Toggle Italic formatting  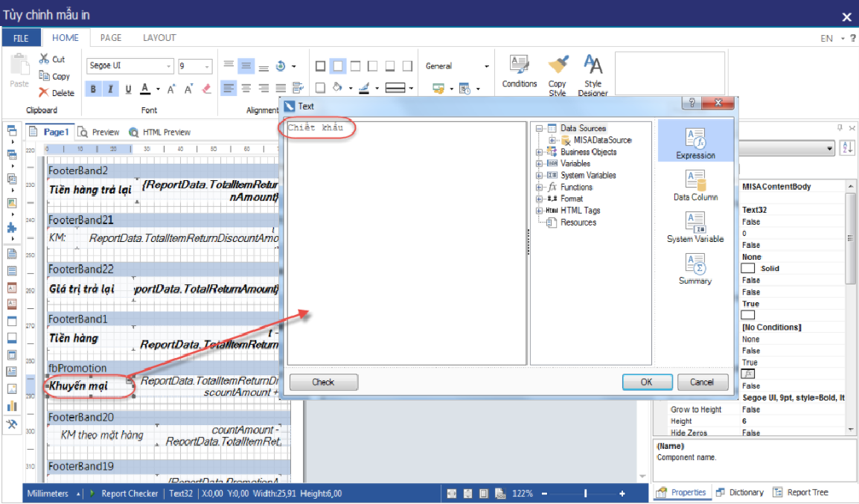pos(110,89)
